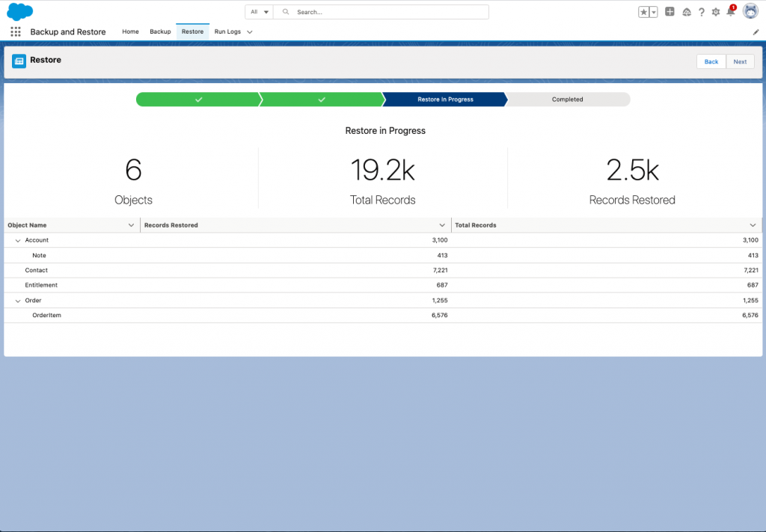Open the Trailhead guidance icon
This screenshot has width=766, height=532.
click(x=687, y=12)
